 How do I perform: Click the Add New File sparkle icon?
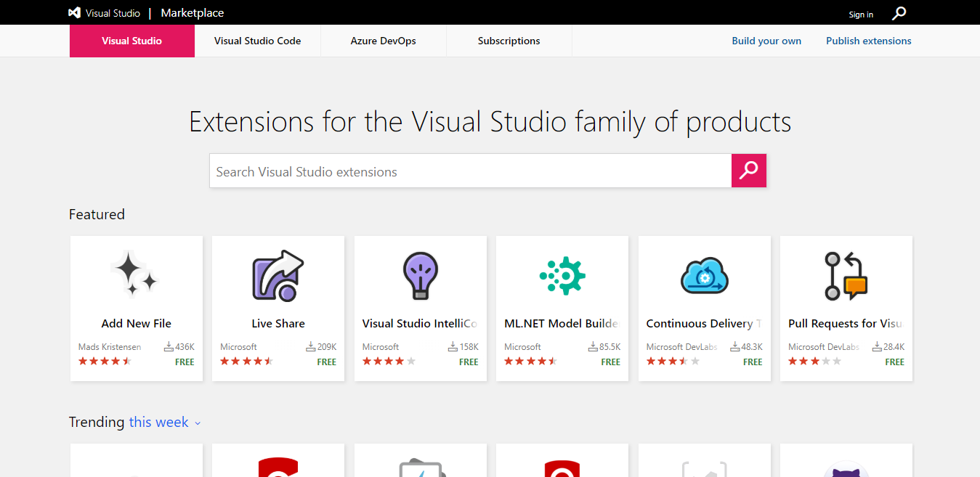click(x=136, y=274)
